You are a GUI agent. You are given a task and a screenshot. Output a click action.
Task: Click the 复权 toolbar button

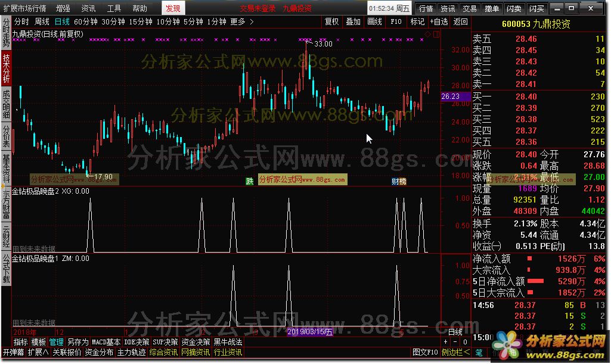pyautogui.click(x=331, y=22)
